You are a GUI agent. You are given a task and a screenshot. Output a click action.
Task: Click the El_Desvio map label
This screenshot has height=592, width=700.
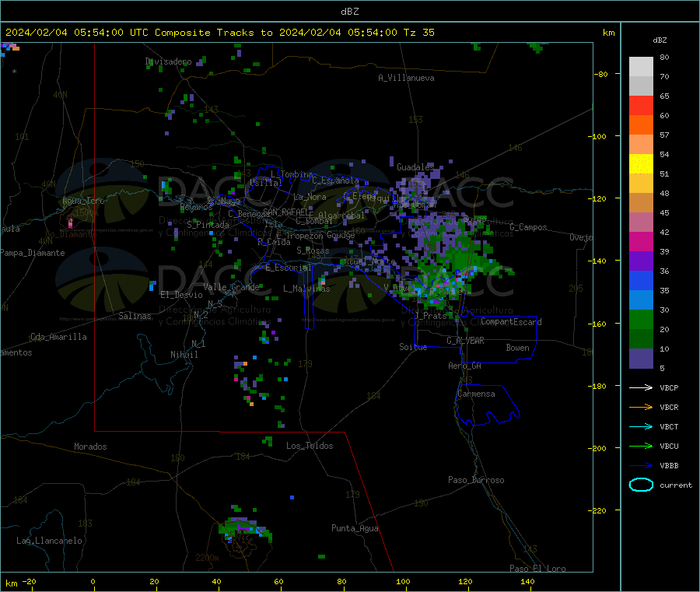click(182, 295)
